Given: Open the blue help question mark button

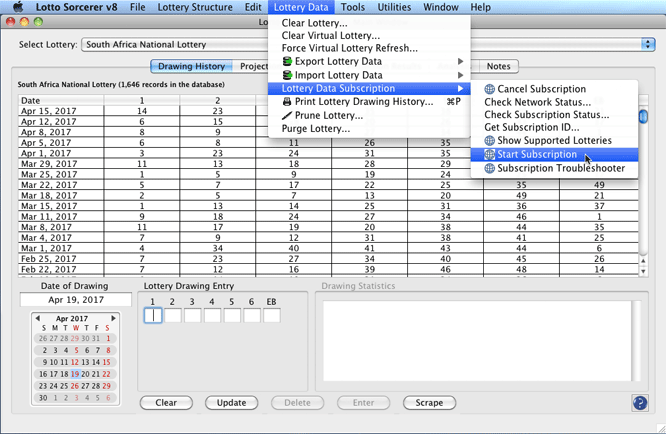Looking at the screenshot, I should pyautogui.click(x=640, y=403).
